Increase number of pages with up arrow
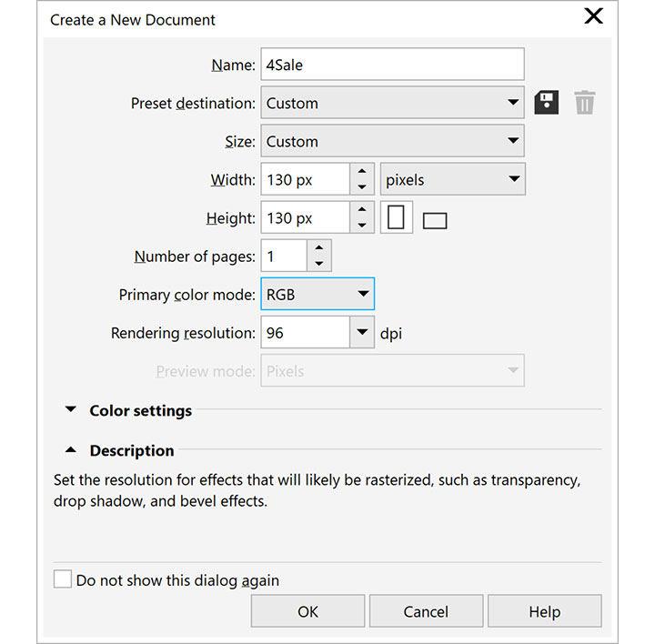This screenshot has width=655, height=644. (318, 247)
